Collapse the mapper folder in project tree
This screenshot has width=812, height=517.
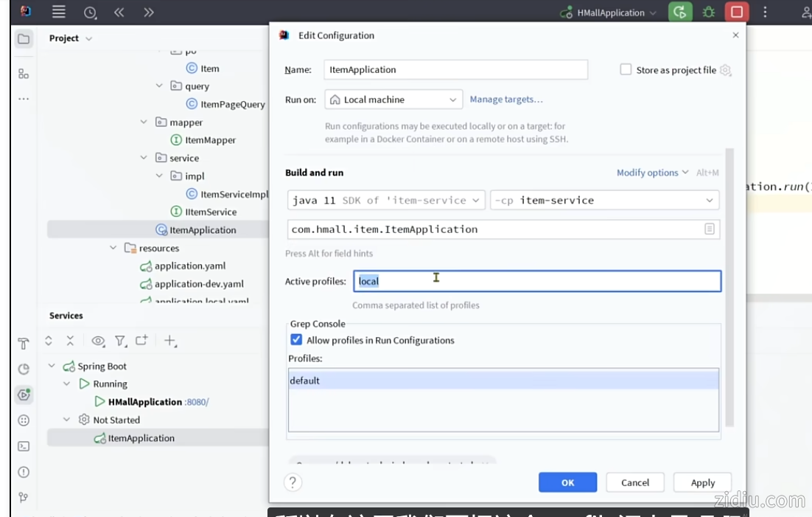click(144, 122)
